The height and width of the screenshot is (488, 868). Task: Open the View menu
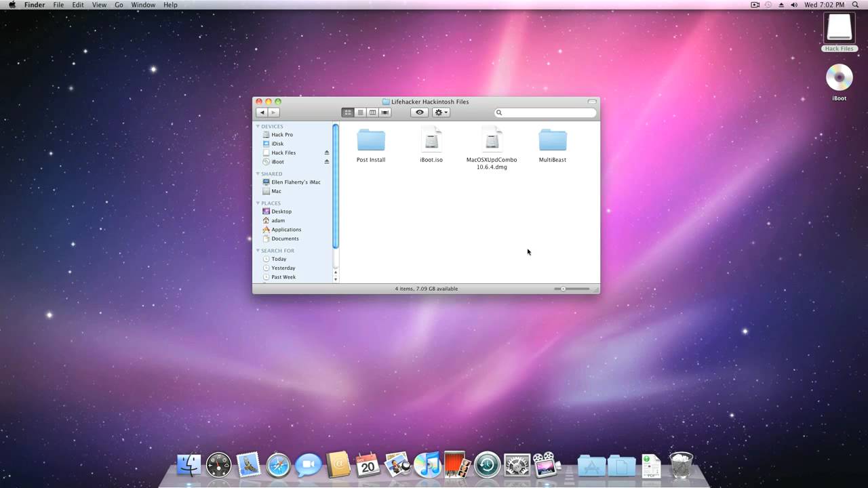click(99, 5)
